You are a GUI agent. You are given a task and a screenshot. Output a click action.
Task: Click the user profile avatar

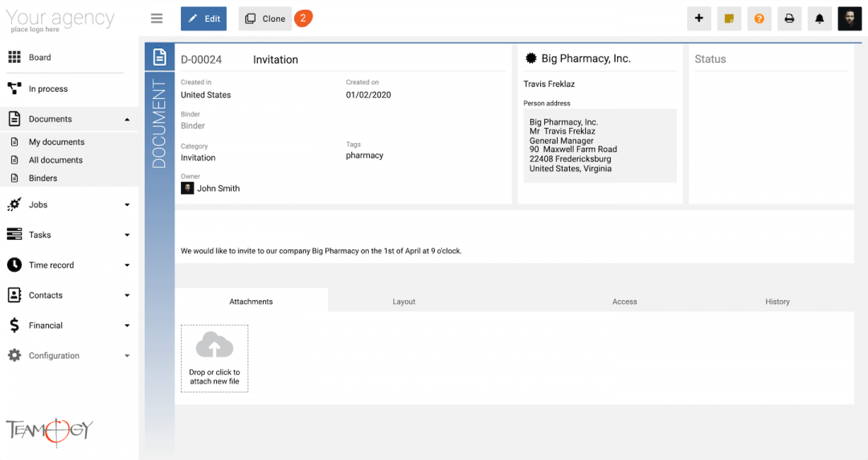(850, 18)
